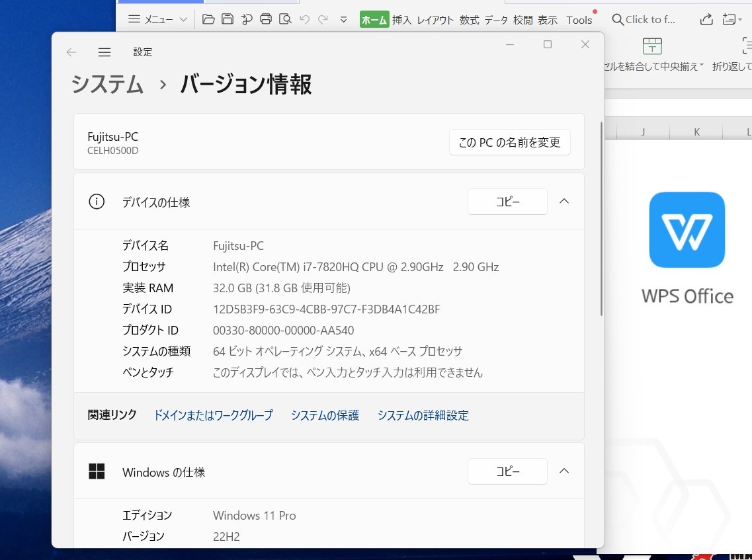Open システムの詳細設定 link
The width and height of the screenshot is (752, 560).
click(423, 415)
